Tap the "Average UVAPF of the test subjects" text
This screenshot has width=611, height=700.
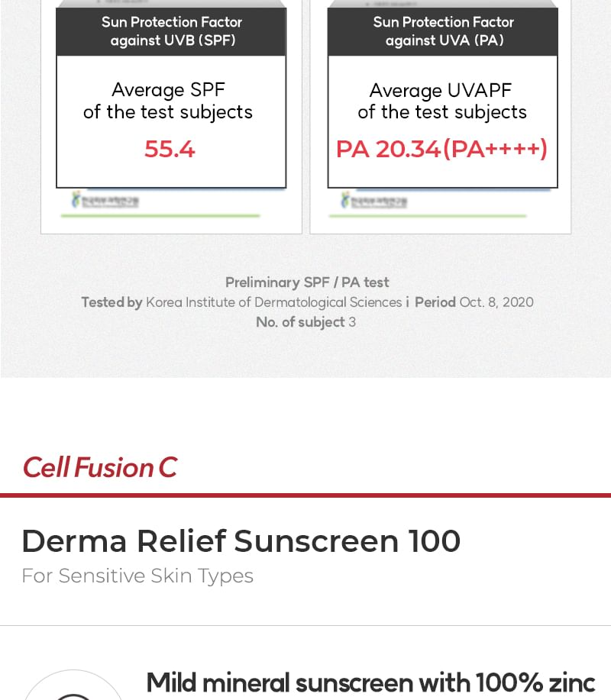[441, 101]
